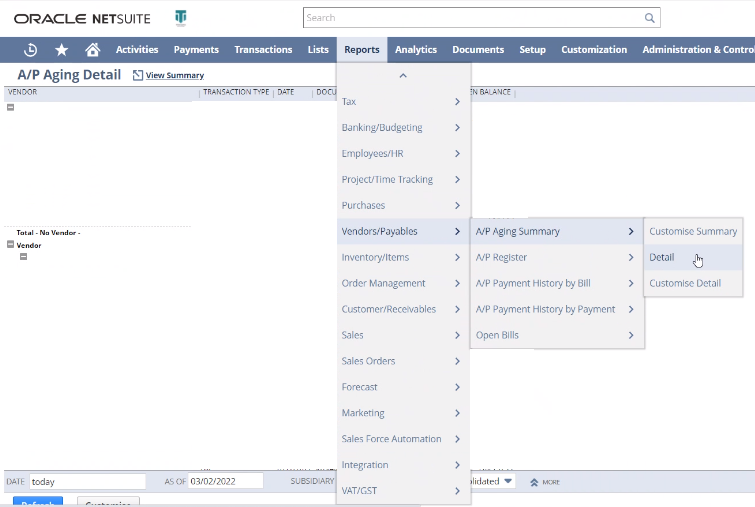This screenshot has width=755, height=507.
Task: Select Open Bills item
Action: (557, 336)
